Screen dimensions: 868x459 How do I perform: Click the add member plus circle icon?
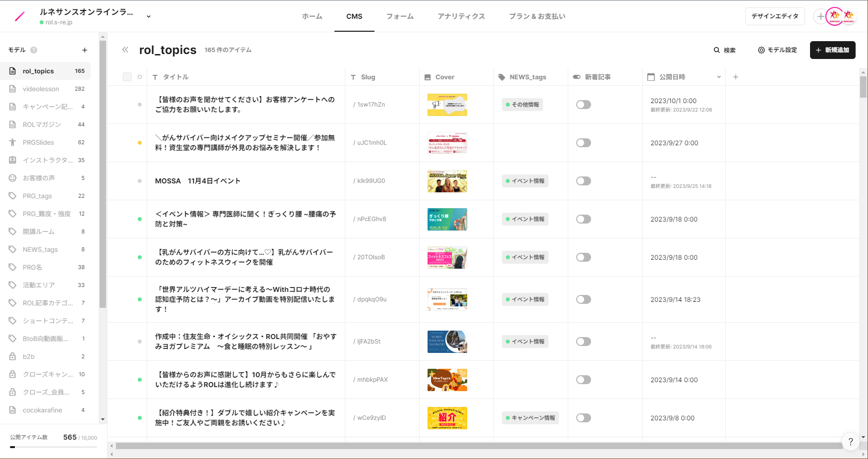click(x=821, y=16)
